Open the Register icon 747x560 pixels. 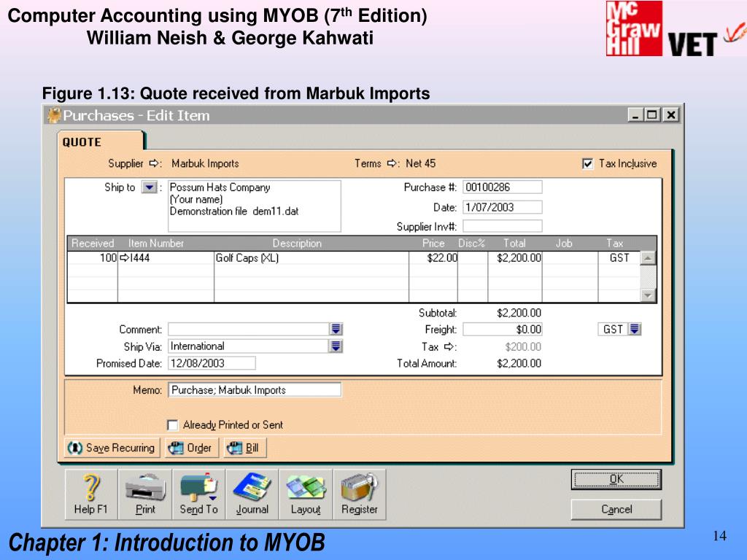[x=360, y=494]
